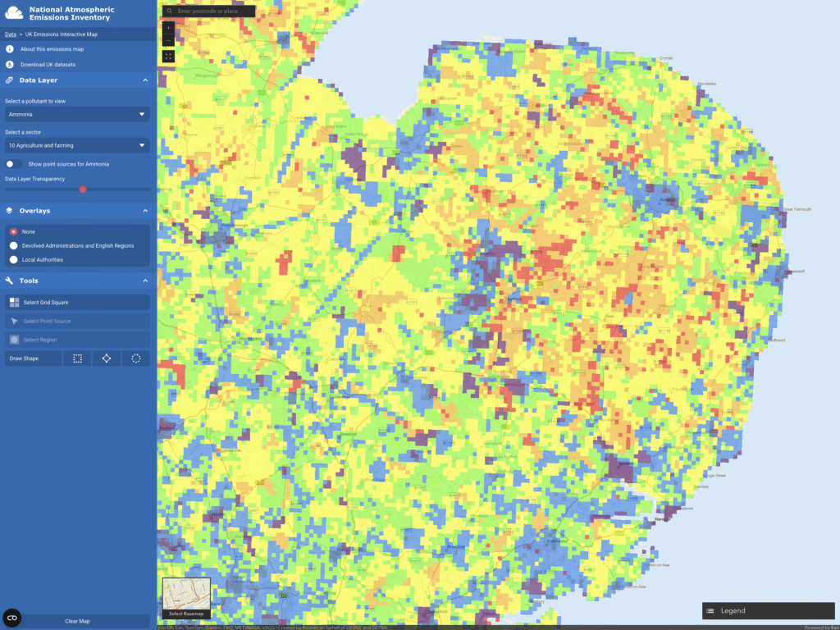Choose the circle draw shape tool
The width and height of the screenshot is (840, 630).
[136, 358]
